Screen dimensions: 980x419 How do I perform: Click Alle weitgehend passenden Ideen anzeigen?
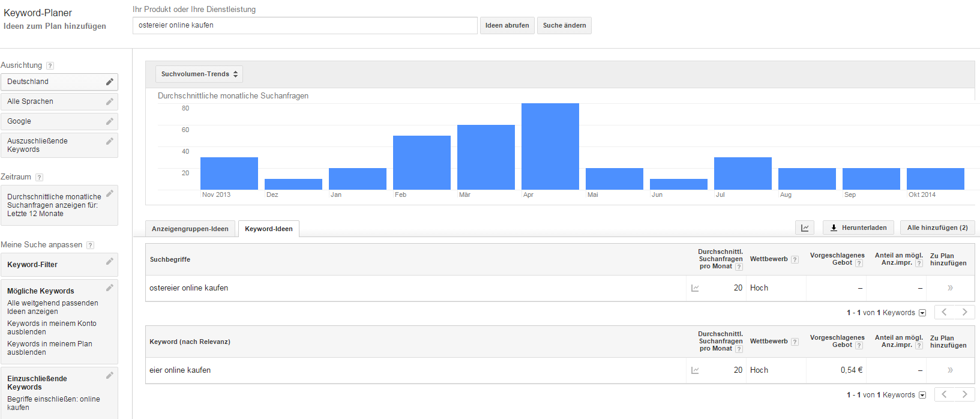tap(53, 307)
